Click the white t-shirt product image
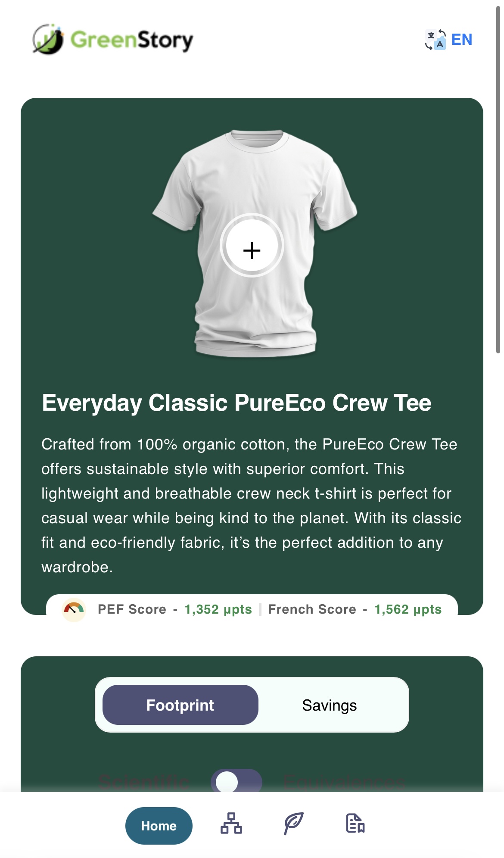The height and width of the screenshot is (858, 504). click(255, 243)
